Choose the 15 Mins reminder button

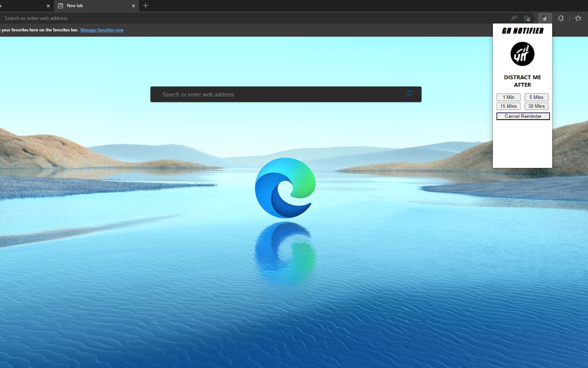click(509, 106)
